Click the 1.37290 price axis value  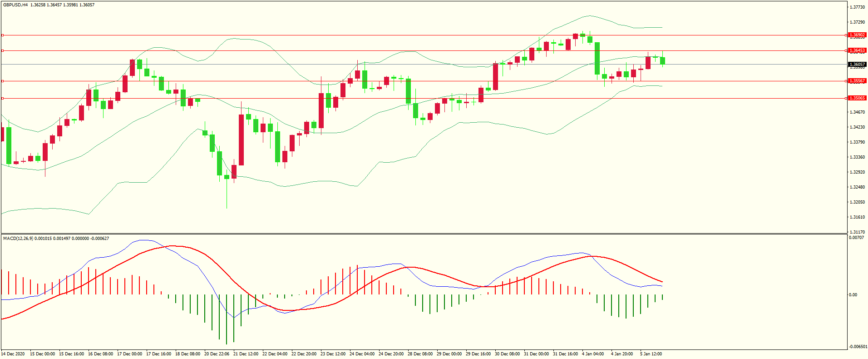(857, 22)
